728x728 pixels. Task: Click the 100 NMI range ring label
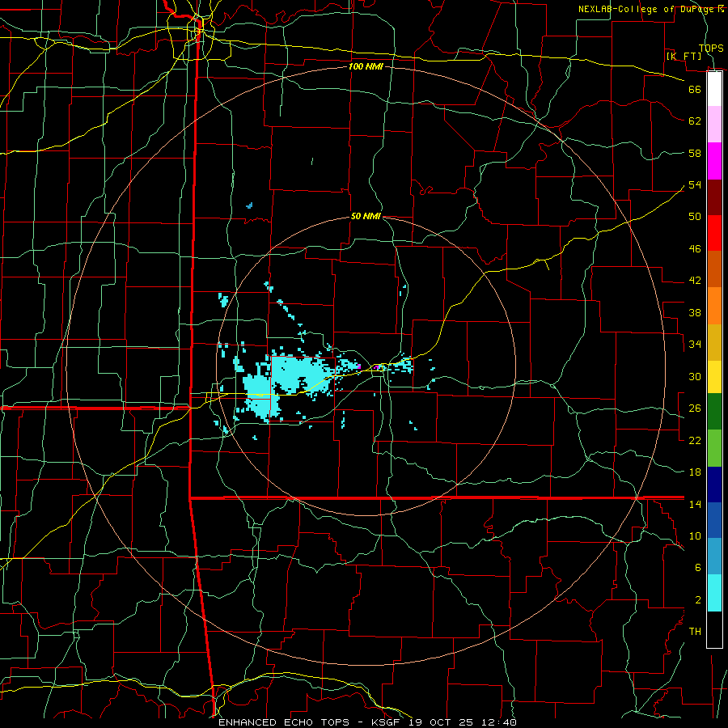[366, 66]
